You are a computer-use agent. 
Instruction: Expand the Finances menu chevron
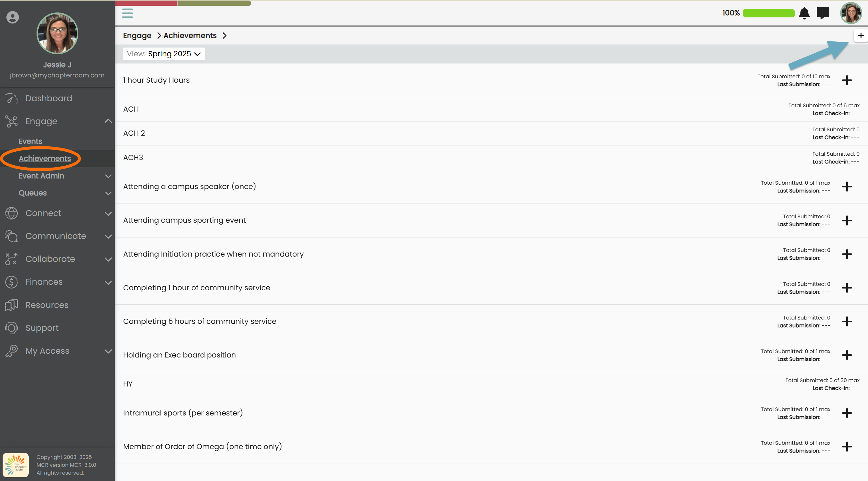pyautogui.click(x=108, y=282)
